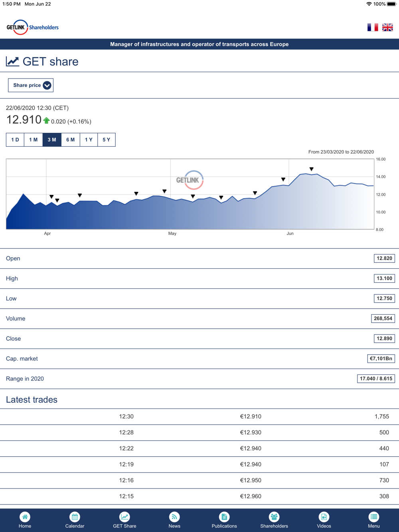Expand the Share price dropdown
This screenshot has height=532, width=399.
pos(31,85)
